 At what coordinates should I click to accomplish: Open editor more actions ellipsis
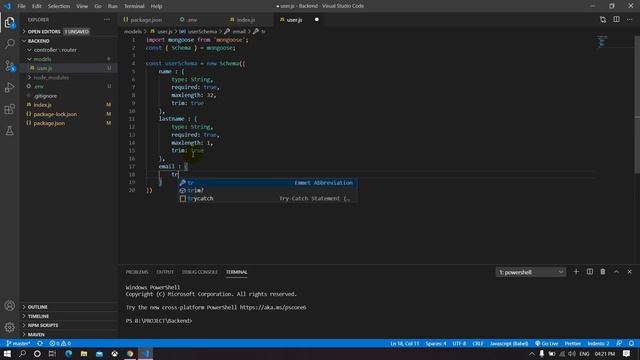pos(630,20)
